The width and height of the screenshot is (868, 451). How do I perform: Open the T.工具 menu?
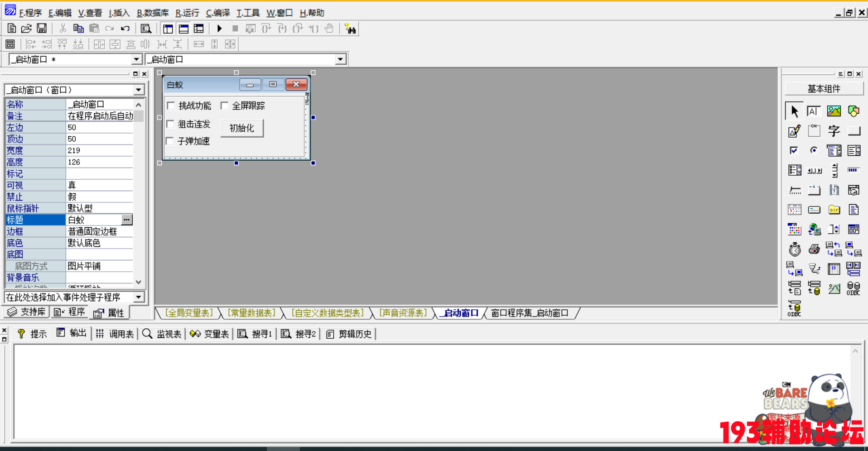(248, 13)
